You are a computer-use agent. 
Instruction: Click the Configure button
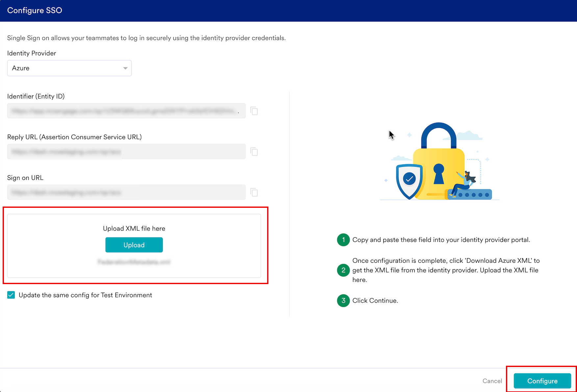[542, 381]
